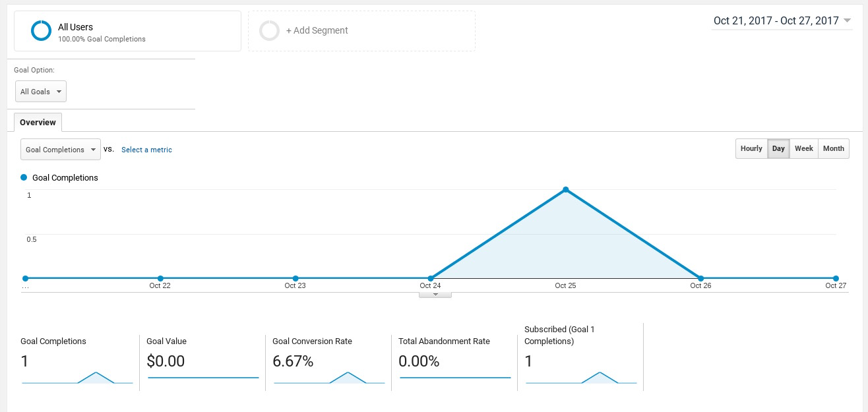Image resolution: width=868 pixels, height=412 pixels.
Task: Click the + Add Segment box
Action: [x=361, y=31]
